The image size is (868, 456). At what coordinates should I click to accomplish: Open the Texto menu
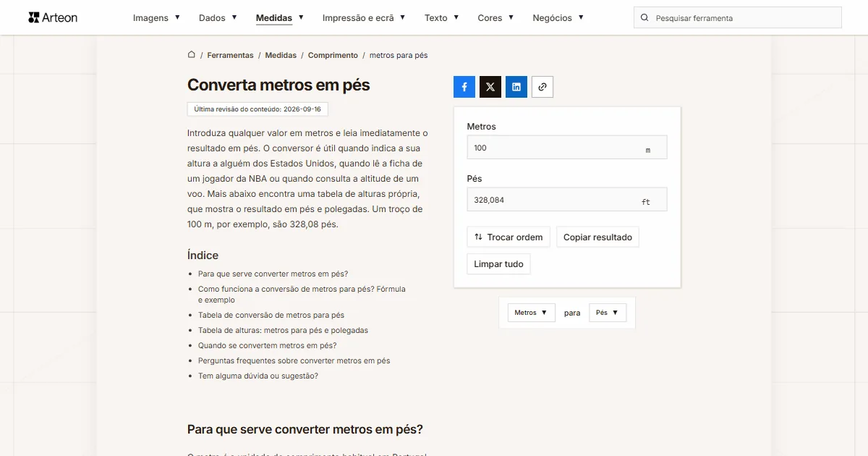pos(442,18)
